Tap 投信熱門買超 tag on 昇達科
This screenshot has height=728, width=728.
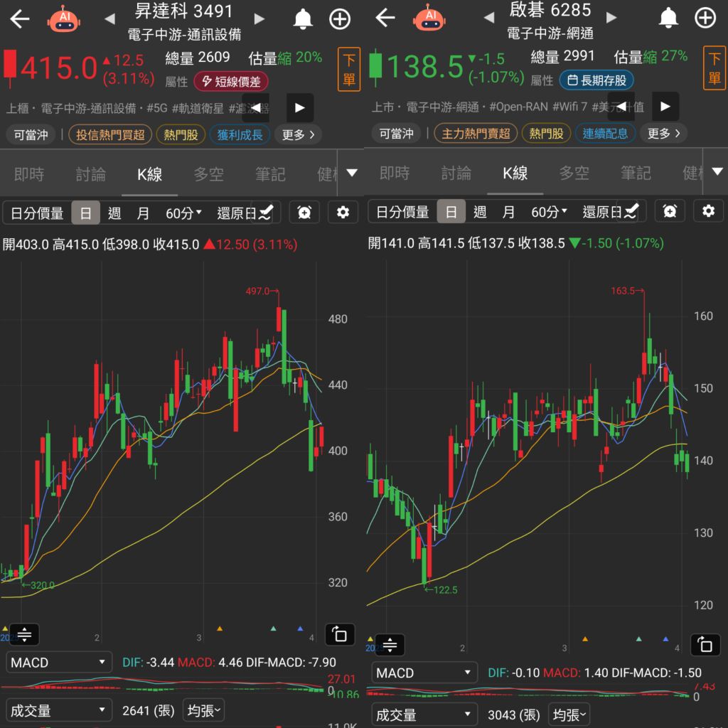coord(110,134)
